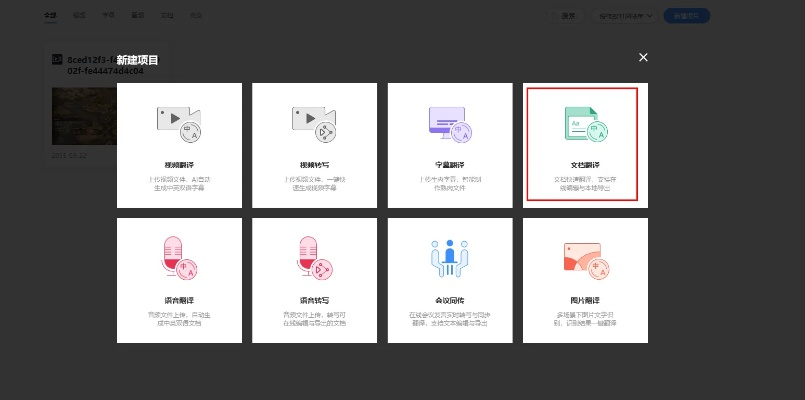Open the project thumbnail behind the dialog
Viewport: 805px width, 400px height.
[80, 115]
